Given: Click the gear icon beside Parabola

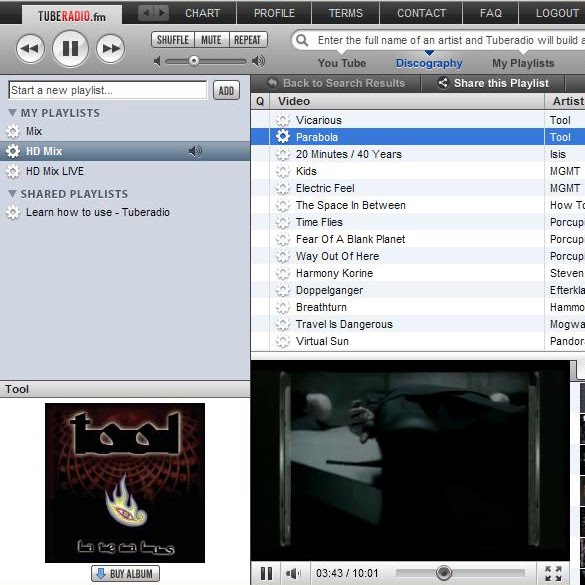Looking at the screenshot, I should click(282, 137).
